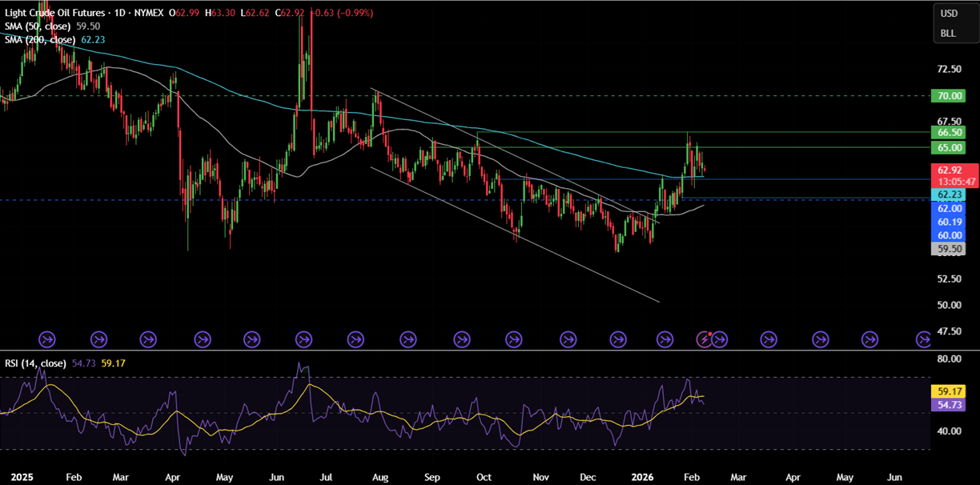The image size is (980, 485).
Task: Click the green 66.50 price level label
Action: coord(949,132)
